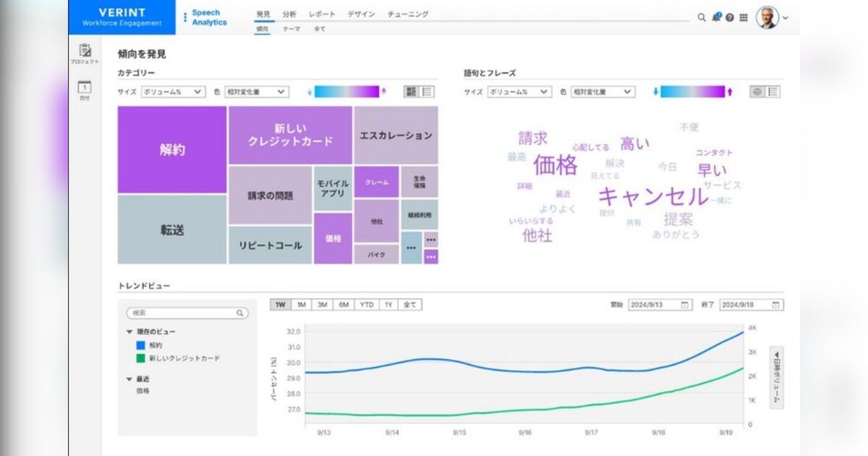Click the 日付 calendar icon in sidebar
The image size is (868, 456).
click(x=85, y=87)
